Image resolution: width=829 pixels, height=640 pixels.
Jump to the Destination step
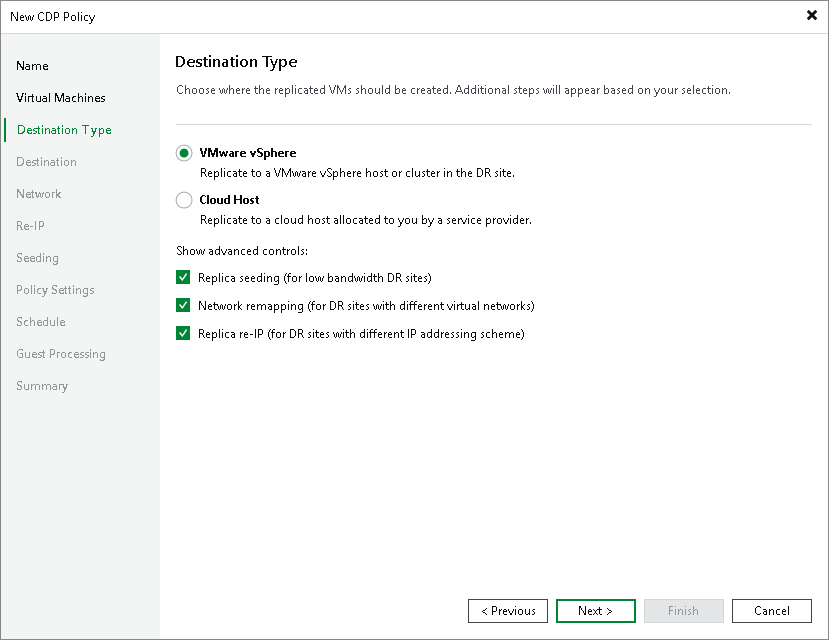pyautogui.click(x=47, y=162)
